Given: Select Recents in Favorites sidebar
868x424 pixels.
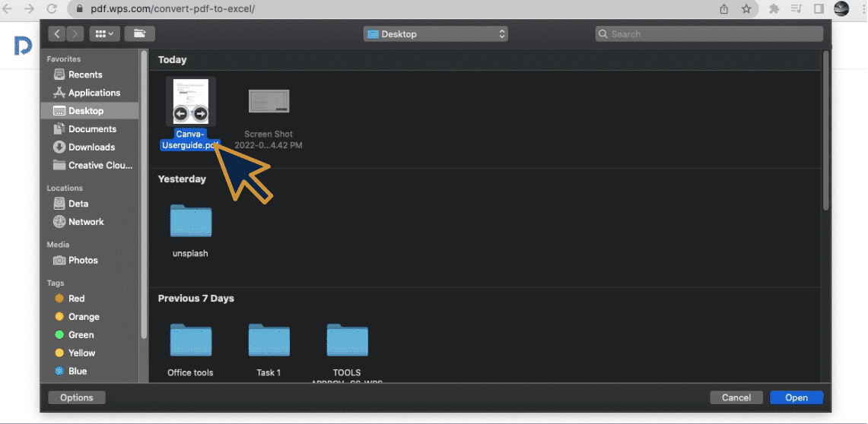Looking at the screenshot, I should 85,74.
